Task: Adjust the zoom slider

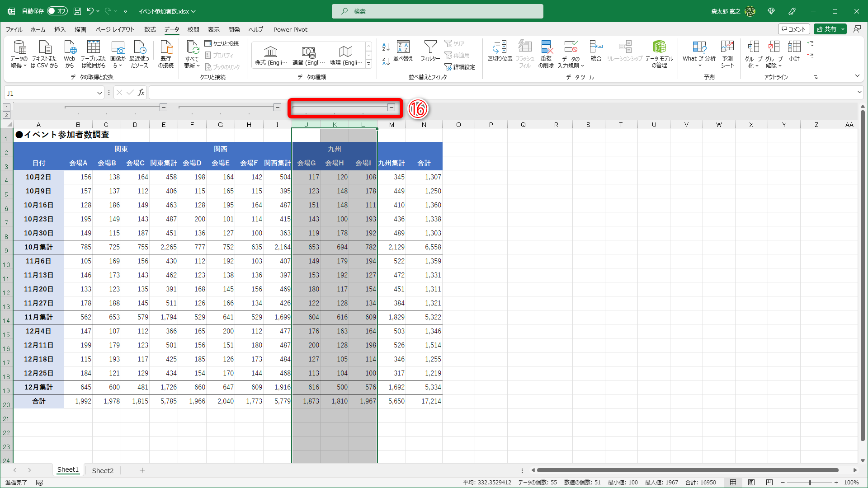Action: click(809, 483)
